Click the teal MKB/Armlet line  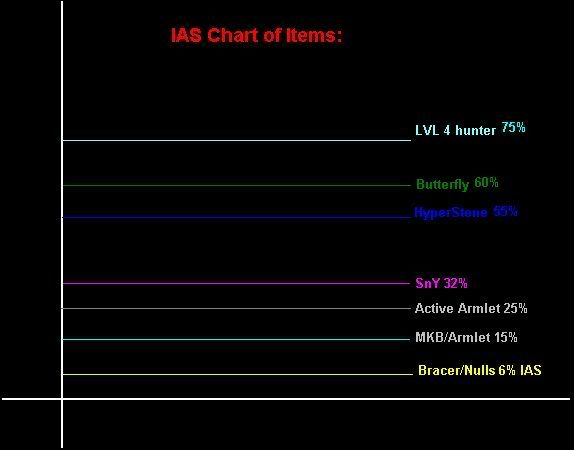[236, 339]
